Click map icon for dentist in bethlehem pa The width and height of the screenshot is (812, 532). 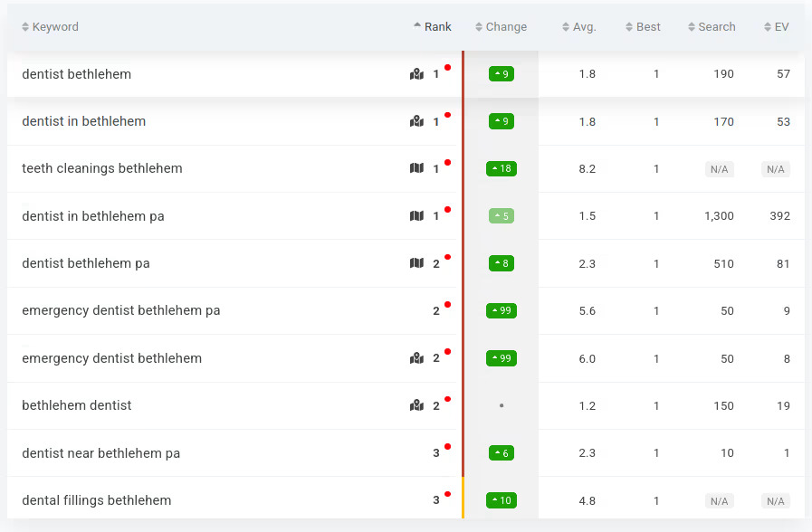click(416, 216)
